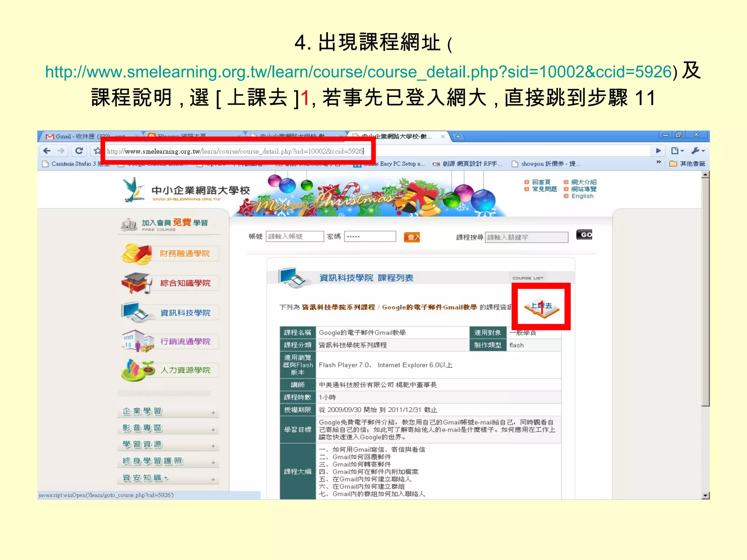The width and height of the screenshot is (747, 560).
Task: Expand the 企業學習 menu
Action: coord(169,411)
